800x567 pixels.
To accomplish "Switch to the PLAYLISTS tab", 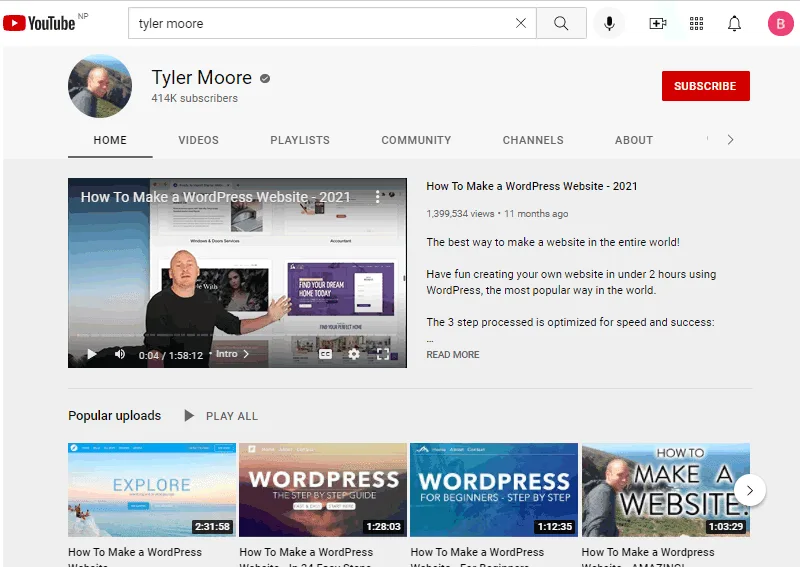I will (x=300, y=140).
